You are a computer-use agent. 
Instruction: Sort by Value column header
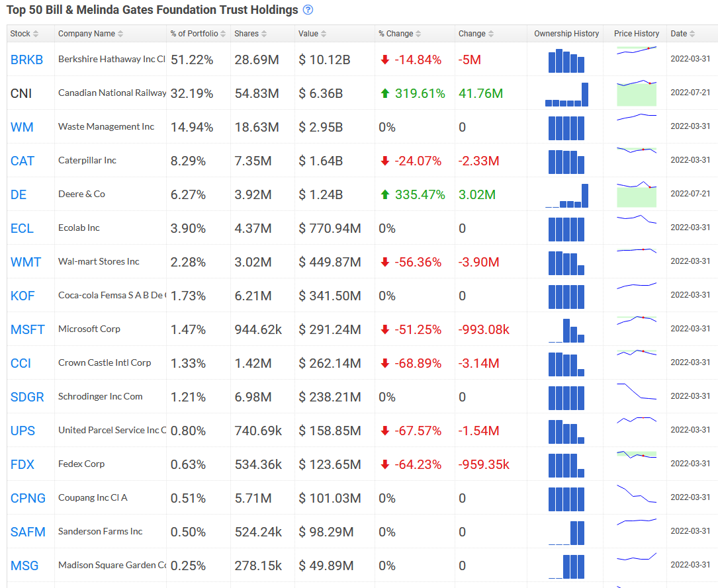312,34
